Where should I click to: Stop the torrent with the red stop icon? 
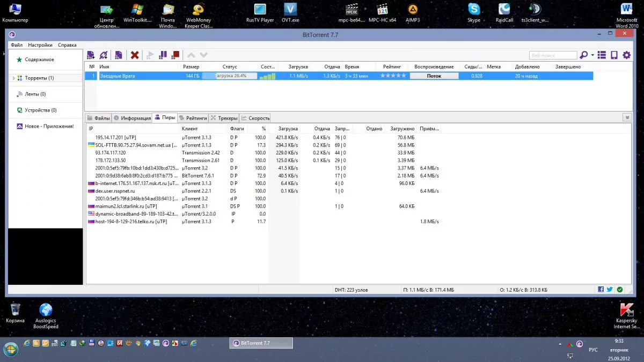pyautogui.click(x=175, y=55)
